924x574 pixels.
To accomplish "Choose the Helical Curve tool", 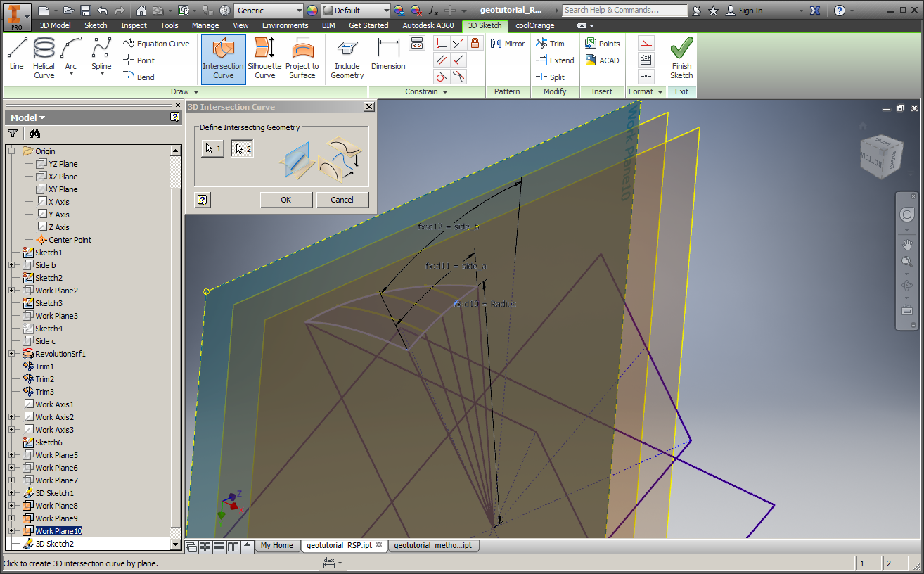I will click(44, 58).
